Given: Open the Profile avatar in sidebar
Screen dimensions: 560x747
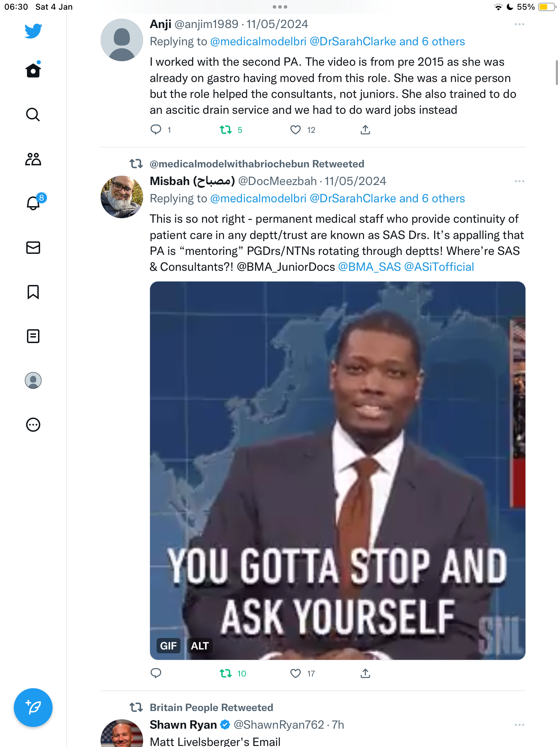Looking at the screenshot, I should (33, 380).
